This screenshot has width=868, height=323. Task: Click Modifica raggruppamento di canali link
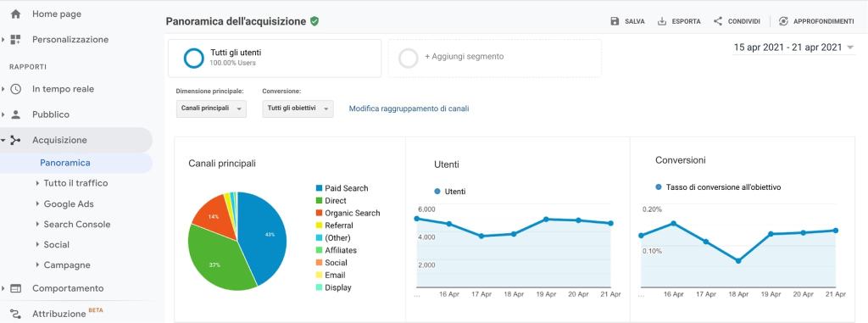click(409, 109)
